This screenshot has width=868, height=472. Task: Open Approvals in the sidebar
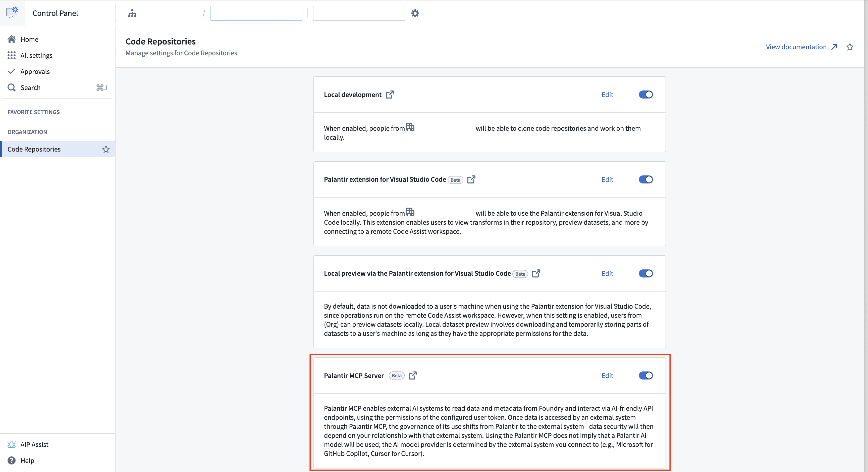[x=35, y=71]
